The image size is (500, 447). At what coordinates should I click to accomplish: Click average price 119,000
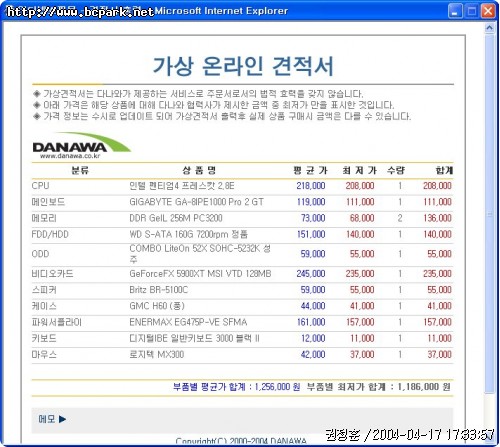pyautogui.click(x=311, y=202)
